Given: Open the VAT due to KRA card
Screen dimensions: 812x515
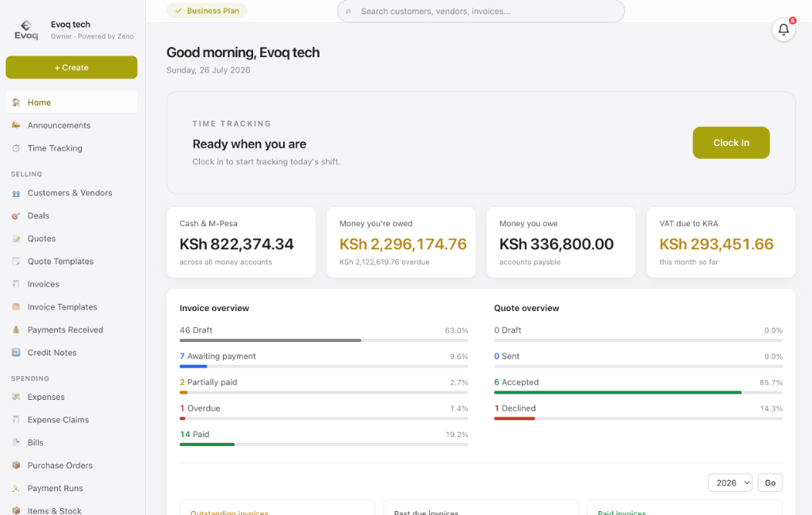Looking at the screenshot, I should pyautogui.click(x=721, y=243).
